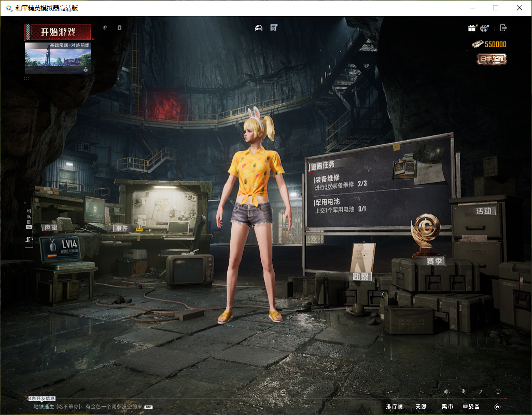Image resolution: width=532 pixels, height=415 pixels.
Task: Open the 排行榜 leaderboard tab
Action: (394, 407)
